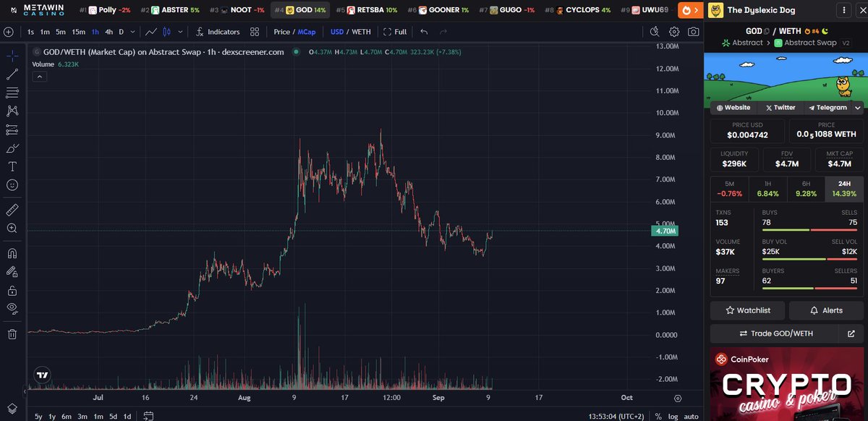868x421 pixels.
Task: Toggle magnet snapping mode
Action: click(x=12, y=253)
